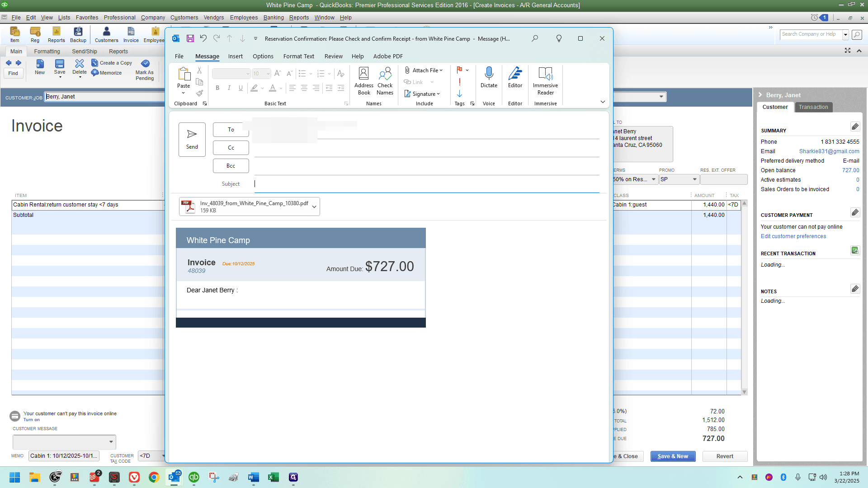Expand the PDF attachment options arrow
This screenshot has width=868, height=488.
coord(315,207)
